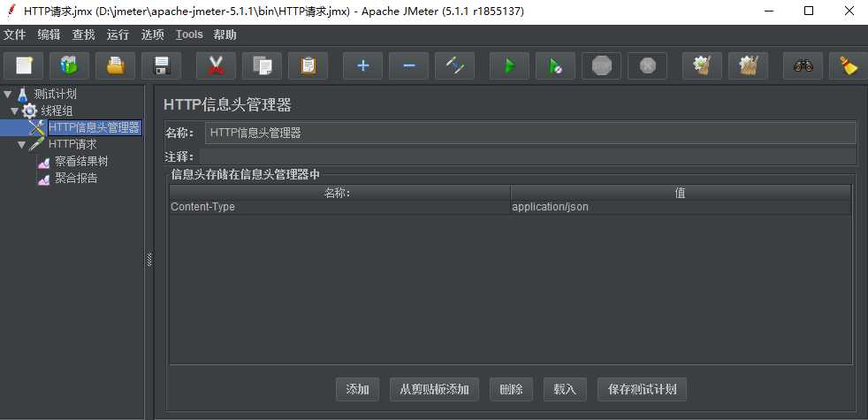Viewport: 868px width, 420px height.
Task: Click the Open file folder icon
Action: [x=115, y=66]
